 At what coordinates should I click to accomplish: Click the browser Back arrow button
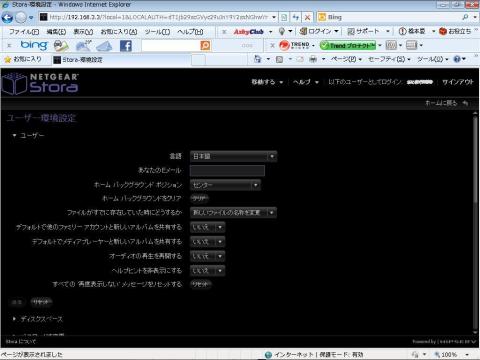[7, 17]
